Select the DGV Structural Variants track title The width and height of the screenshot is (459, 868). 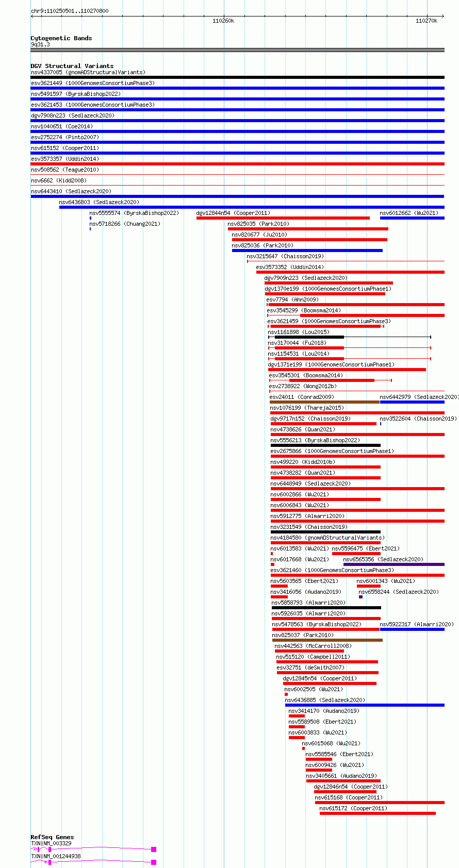[72, 66]
